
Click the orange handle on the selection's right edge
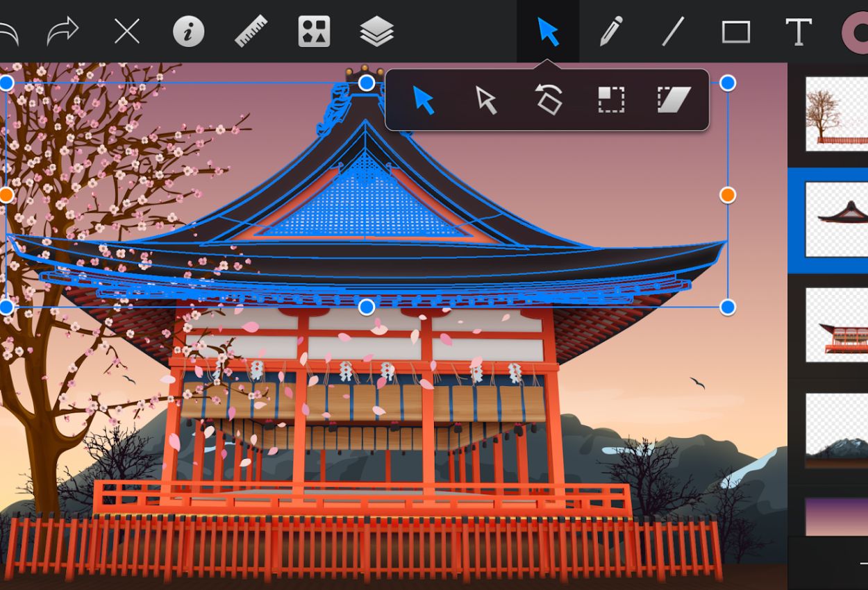(728, 195)
